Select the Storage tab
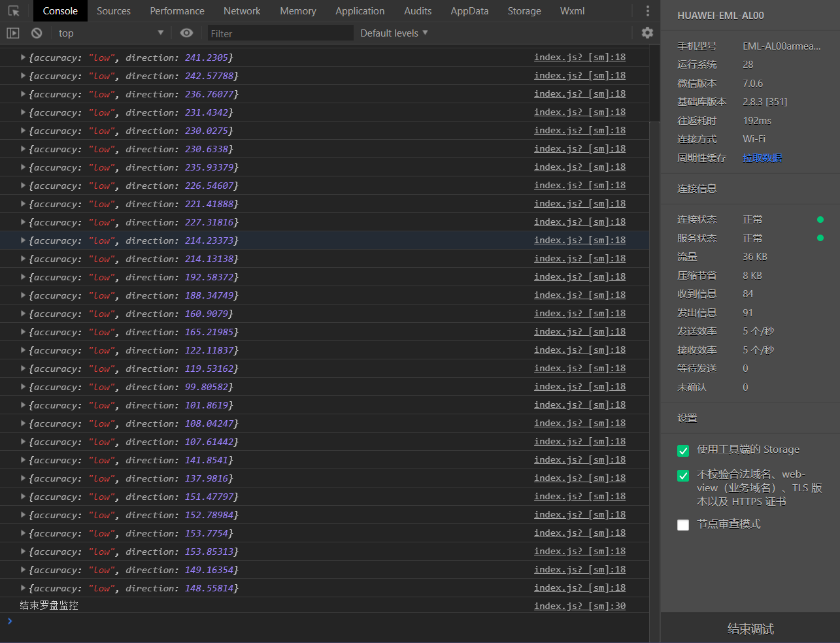Screen dimensions: 840x643 pyautogui.click(x=524, y=11)
